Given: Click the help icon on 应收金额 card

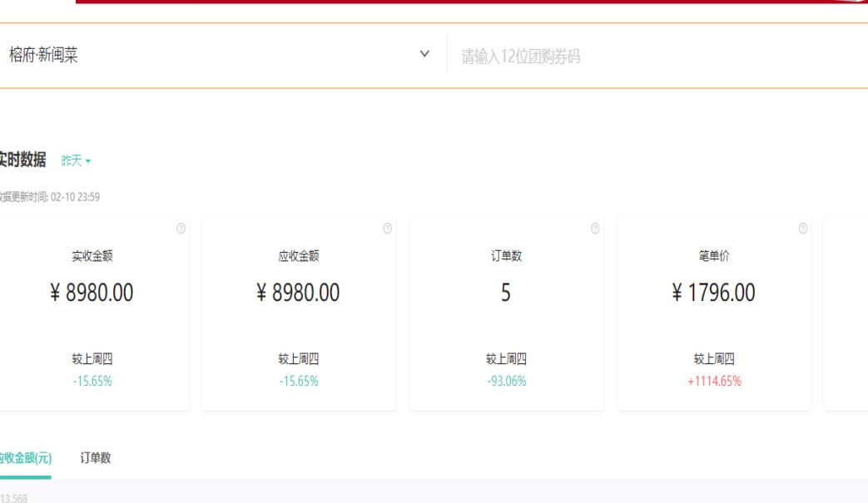Looking at the screenshot, I should pyautogui.click(x=387, y=229).
